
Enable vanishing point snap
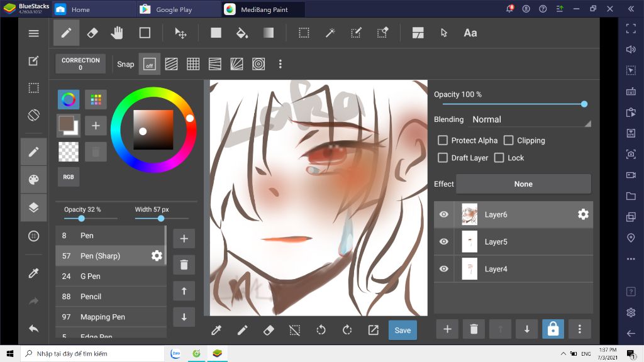tap(215, 64)
